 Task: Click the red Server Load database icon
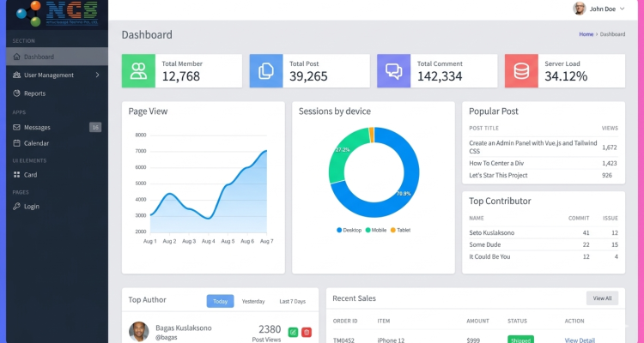pos(521,71)
